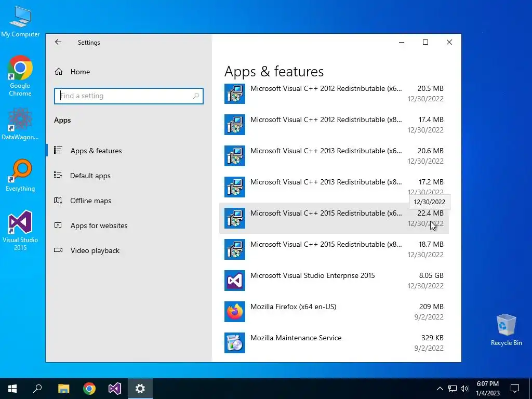Click the 329 KB size value
This screenshot has width=532, height=399.
[x=432, y=338]
